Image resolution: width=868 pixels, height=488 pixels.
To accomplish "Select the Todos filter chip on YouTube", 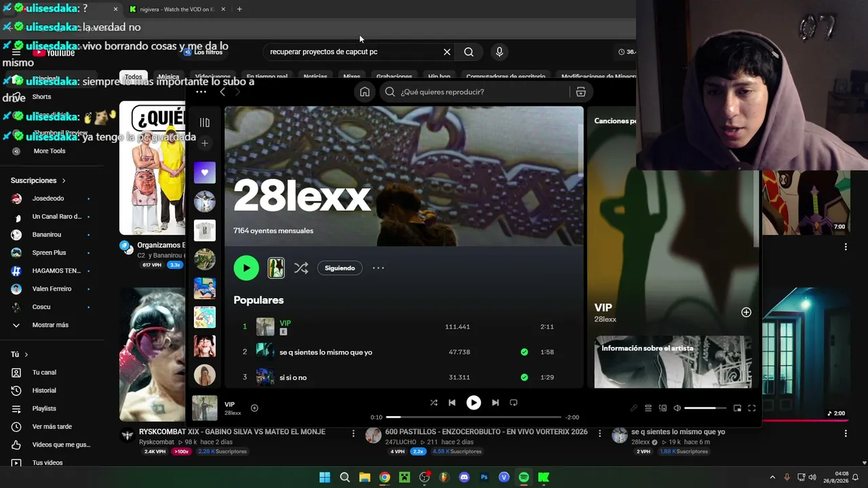I will tap(134, 77).
